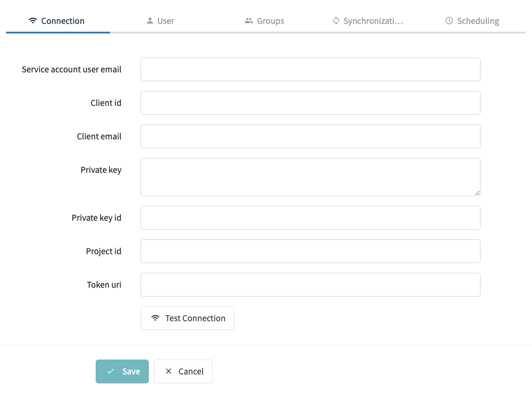This screenshot has height=393, width=532.
Task: Click the Project id input field
Action: tap(310, 251)
